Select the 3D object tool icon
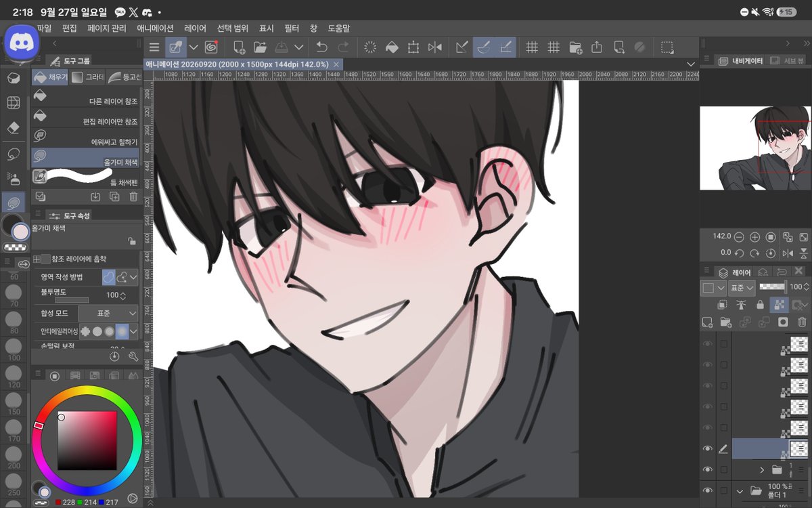The width and height of the screenshot is (812, 508). point(13,78)
